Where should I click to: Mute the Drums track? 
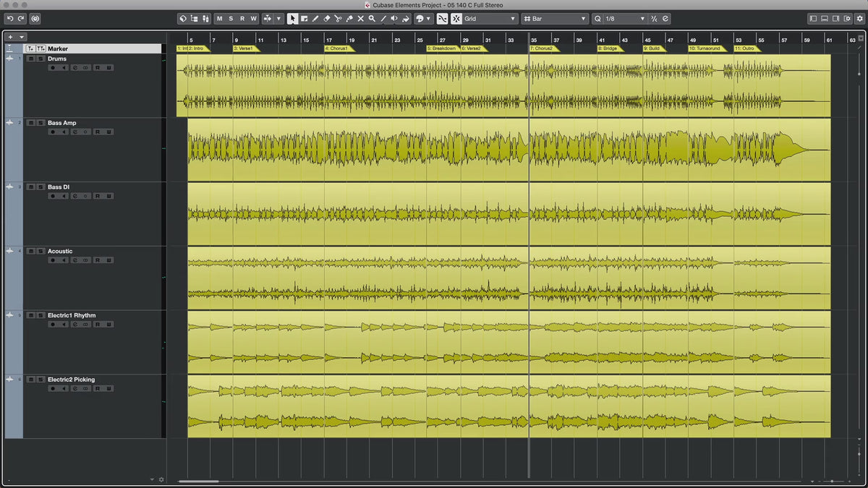pyautogui.click(x=31, y=59)
